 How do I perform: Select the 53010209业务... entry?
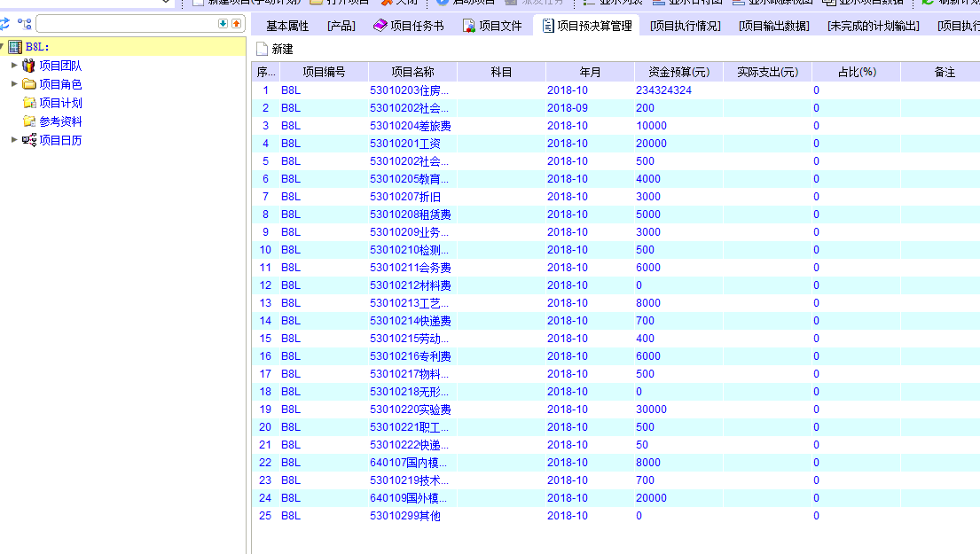tap(410, 232)
